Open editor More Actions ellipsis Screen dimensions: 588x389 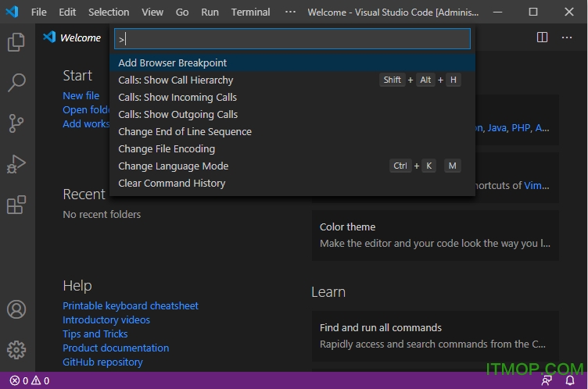point(567,37)
